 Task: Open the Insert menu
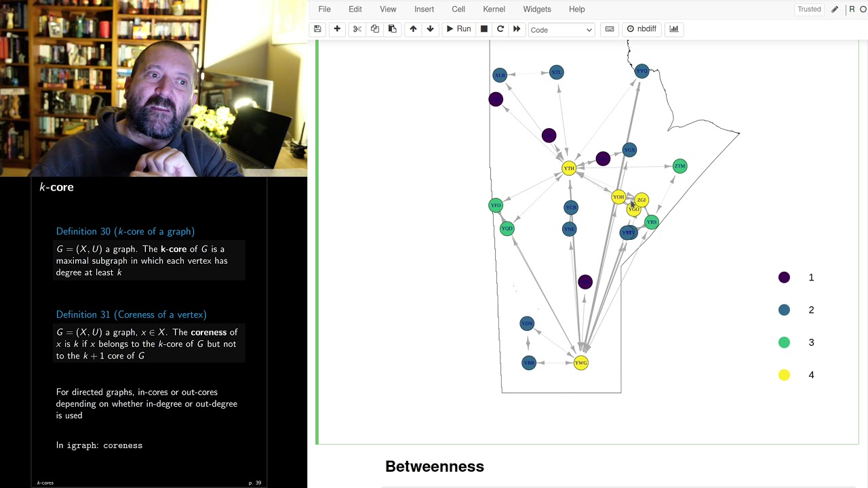click(425, 9)
